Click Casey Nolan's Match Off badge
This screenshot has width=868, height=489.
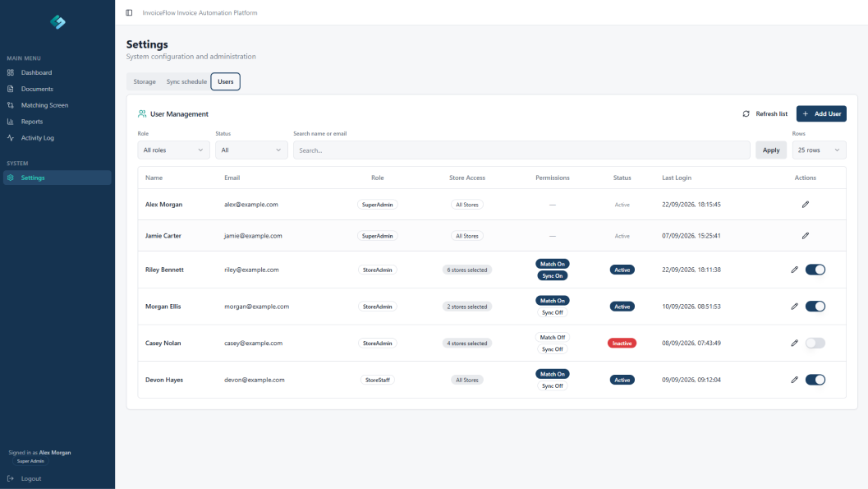(553, 337)
